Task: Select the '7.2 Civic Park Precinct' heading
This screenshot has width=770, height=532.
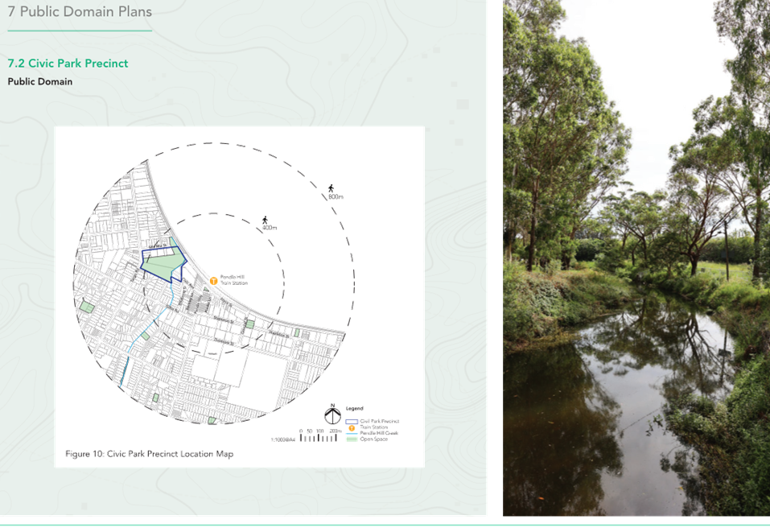Action: pyautogui.click(x=68, y=63)
